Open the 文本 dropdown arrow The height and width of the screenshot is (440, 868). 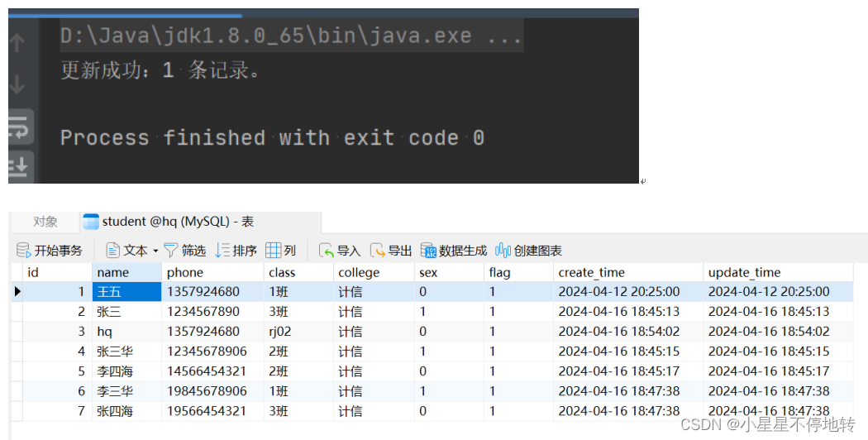(x=155, y=251)
